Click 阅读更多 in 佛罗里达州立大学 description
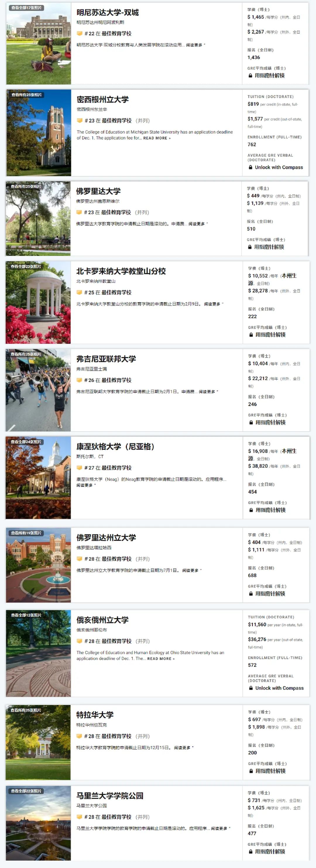Image resolution: width=316 pixels, height=868 pixels. coord(192,570)
